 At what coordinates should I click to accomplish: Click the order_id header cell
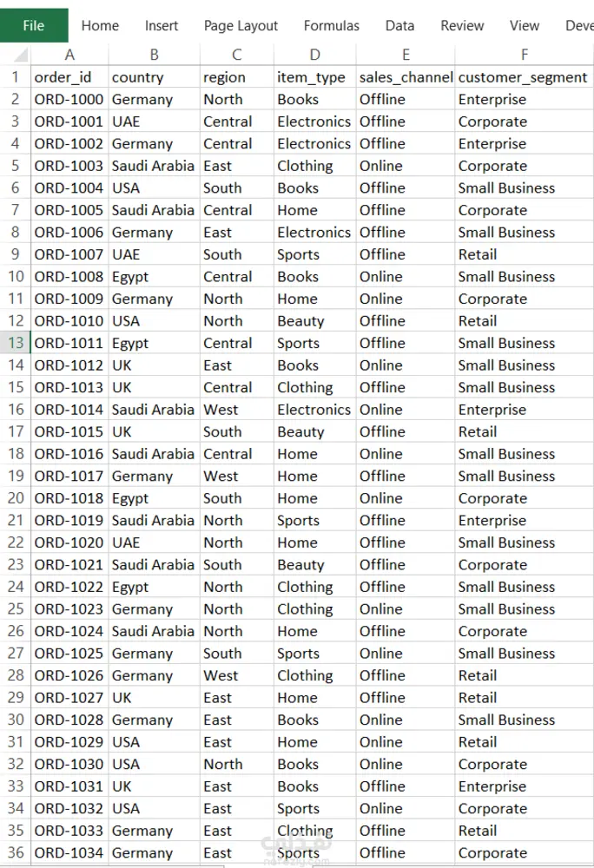[69, 77]
